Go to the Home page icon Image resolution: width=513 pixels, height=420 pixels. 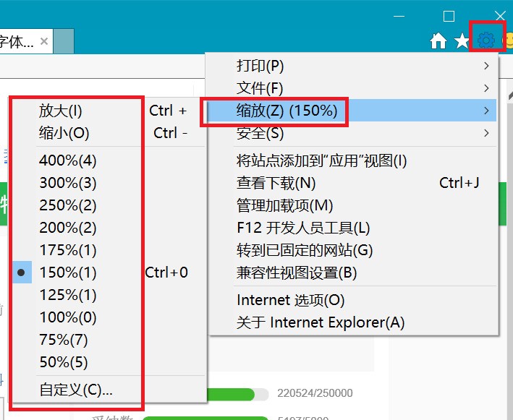point(438,40)
